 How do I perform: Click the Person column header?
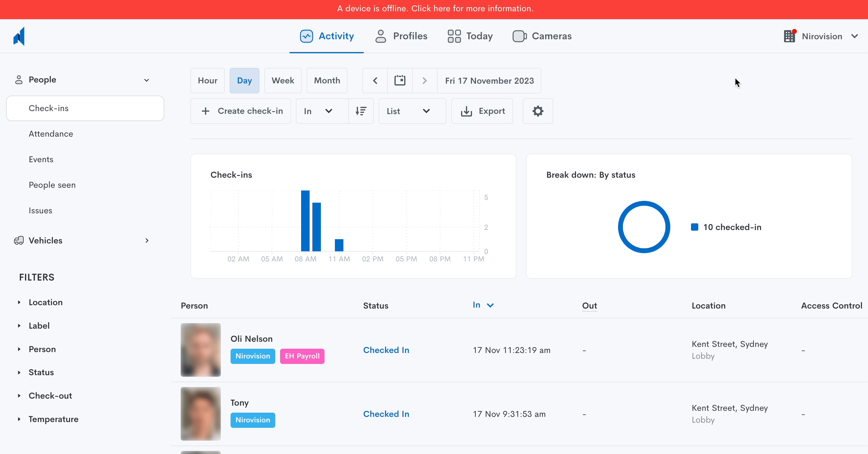click(194, 306)
